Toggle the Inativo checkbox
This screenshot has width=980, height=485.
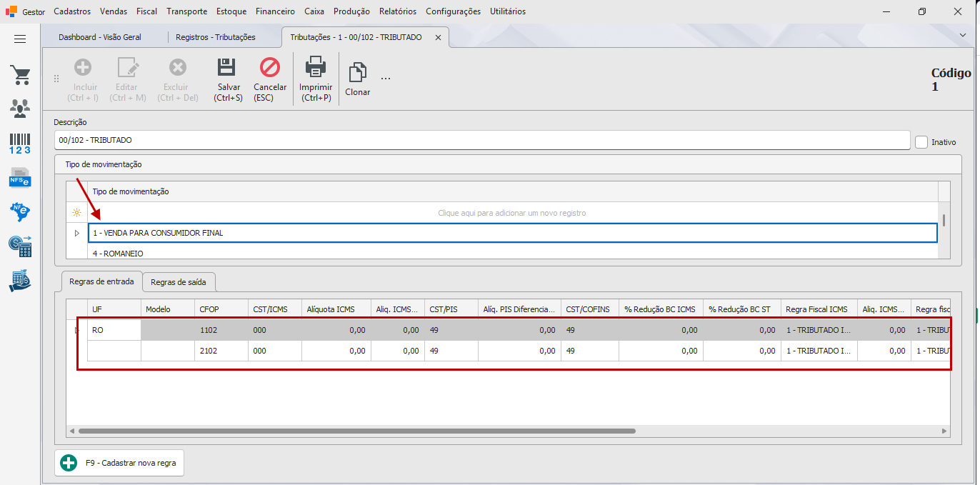[921, 142]
